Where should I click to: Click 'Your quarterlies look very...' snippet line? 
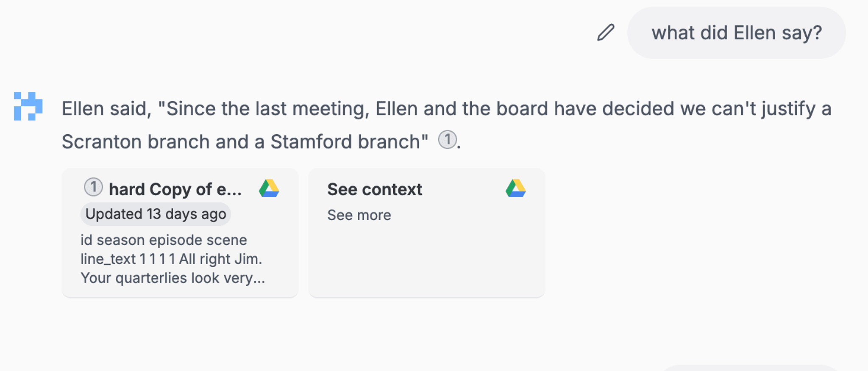click(173, 278)
